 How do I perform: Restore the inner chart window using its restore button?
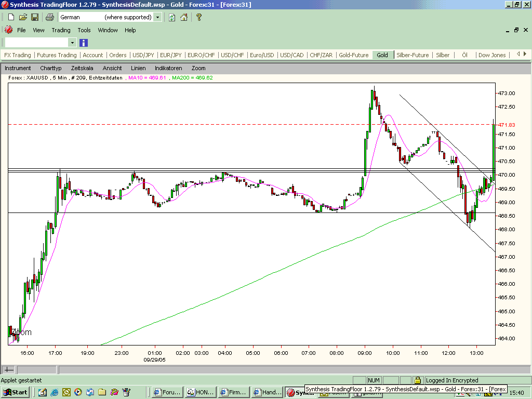click(516, 30)
